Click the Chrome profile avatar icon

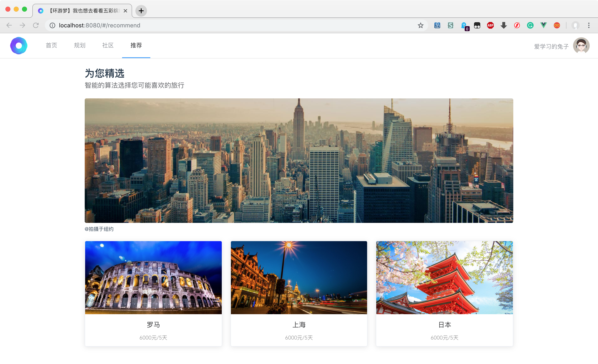(x=575, y=26)
